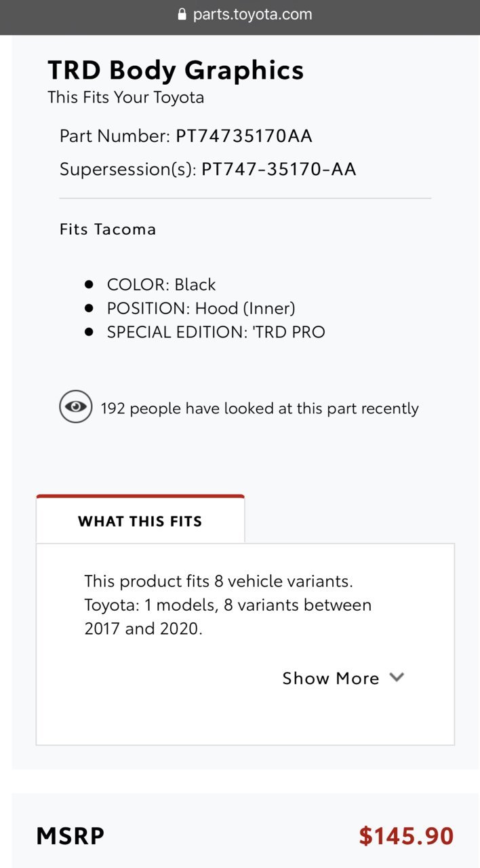Tap the eye icon beside viewer count
This screenshot has height=868, width=480.
pyautogui.click(x=75, y=407)
